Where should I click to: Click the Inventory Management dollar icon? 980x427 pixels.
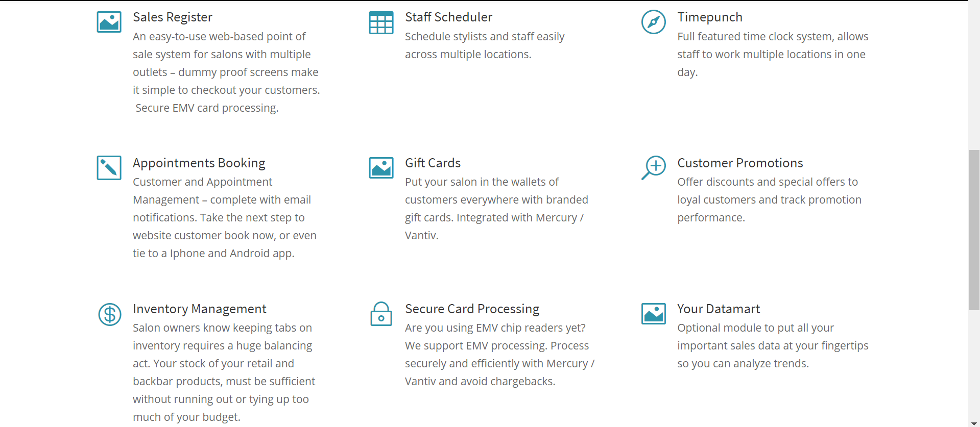[109, 314]
